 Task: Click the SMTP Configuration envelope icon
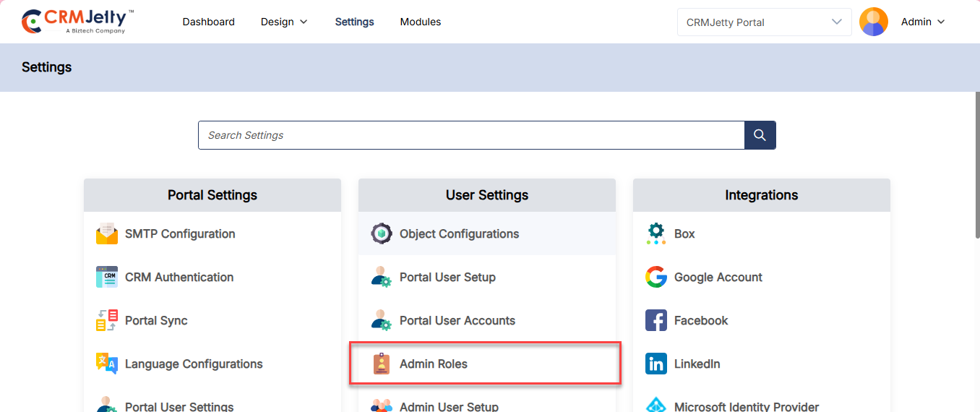pos(107,233)
